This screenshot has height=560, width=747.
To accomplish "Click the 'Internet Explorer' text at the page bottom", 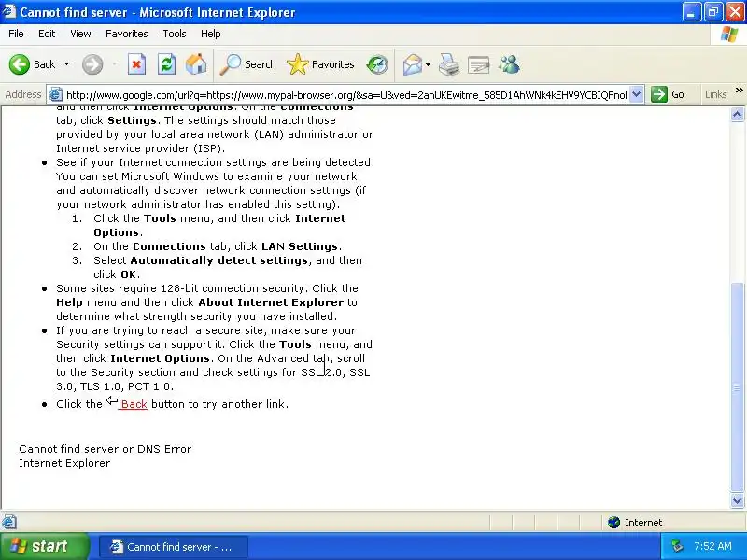I will pyautogui.click(x=64, y=463).
